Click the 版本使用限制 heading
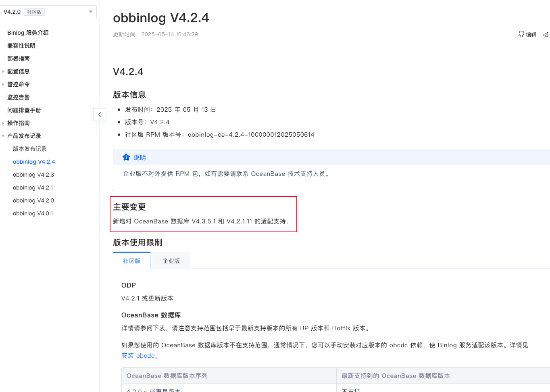This screenshot has height=392, width=550. pos(138,242)
